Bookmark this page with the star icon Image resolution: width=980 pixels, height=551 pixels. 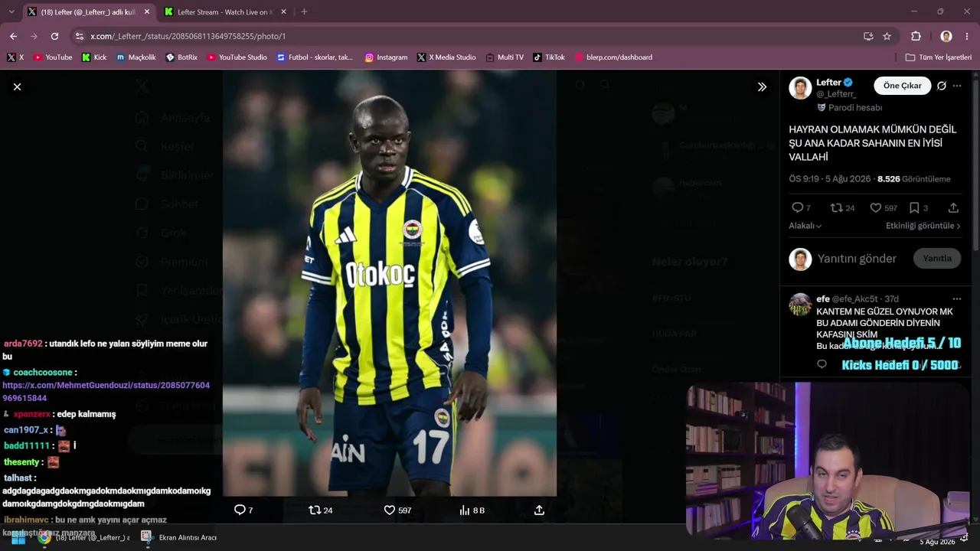pyautogui.click(x=887, y=36)
